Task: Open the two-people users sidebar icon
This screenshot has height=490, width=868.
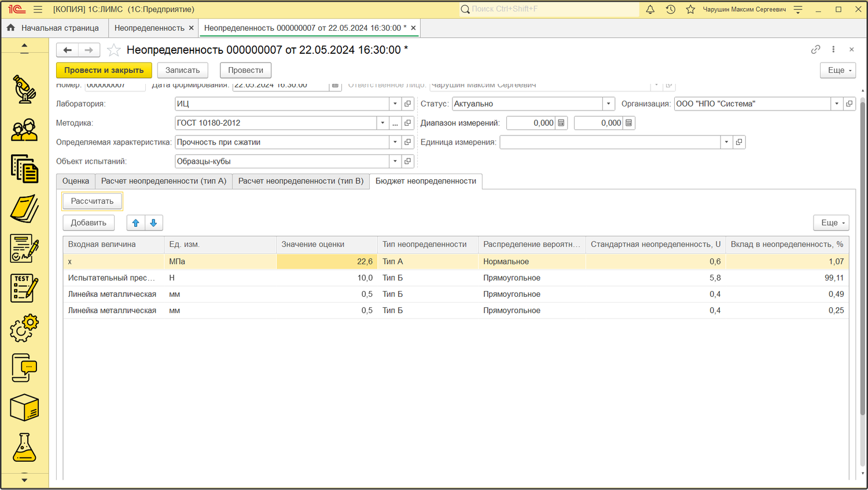Action: point(24,130)
